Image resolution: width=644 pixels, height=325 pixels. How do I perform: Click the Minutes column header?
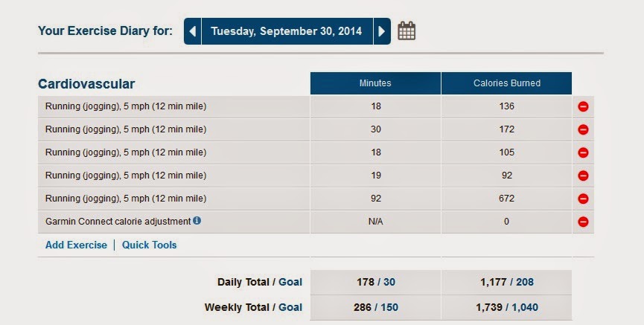pos(375,83)
